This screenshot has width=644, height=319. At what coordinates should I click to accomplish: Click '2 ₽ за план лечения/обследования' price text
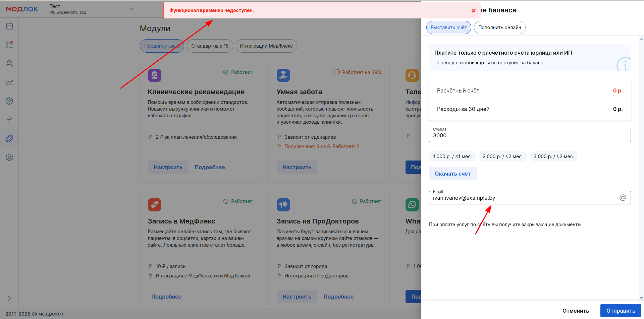pyautogui.click(x=196, y=137)
